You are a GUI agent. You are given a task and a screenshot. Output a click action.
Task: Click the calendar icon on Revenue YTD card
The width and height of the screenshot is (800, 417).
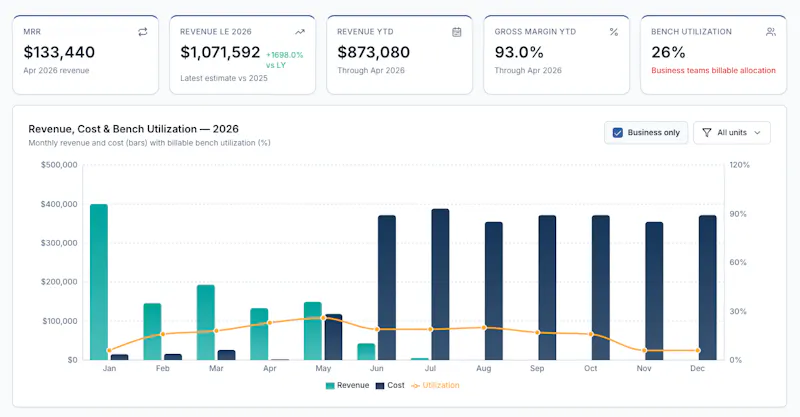point(457,32)
